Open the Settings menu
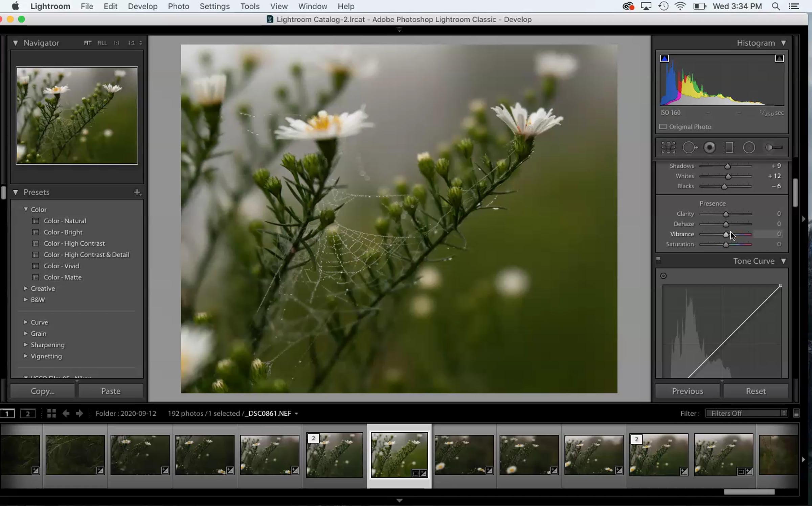Viewport: 812px width, 506px height. pyautogui.click(x=215, y=6)
